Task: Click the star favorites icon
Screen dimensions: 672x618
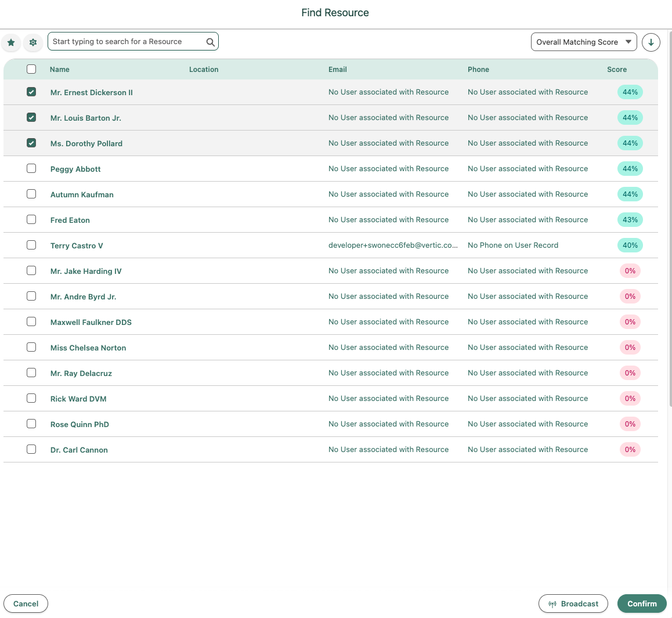Action: 11,42
